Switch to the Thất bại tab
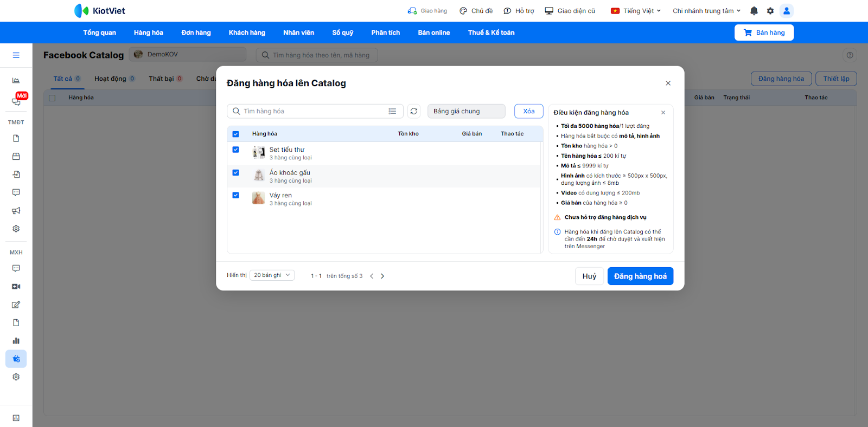 point(165,79)
